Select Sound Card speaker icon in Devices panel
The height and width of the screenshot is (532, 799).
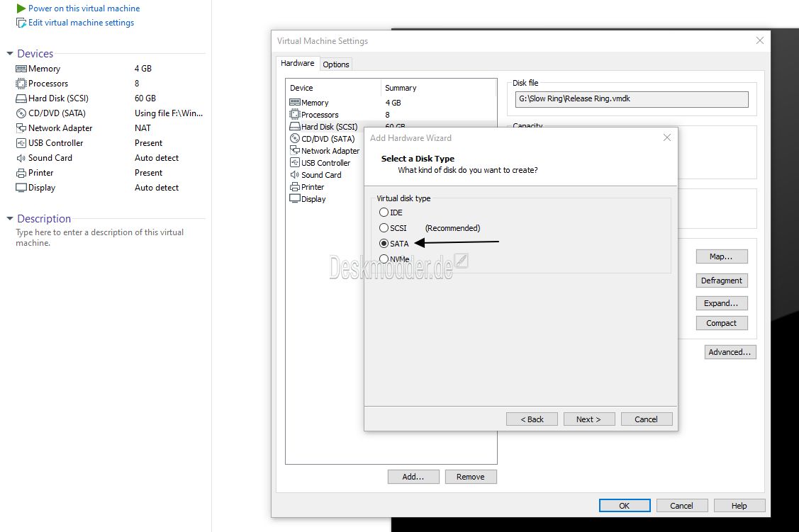click(21, 158)
